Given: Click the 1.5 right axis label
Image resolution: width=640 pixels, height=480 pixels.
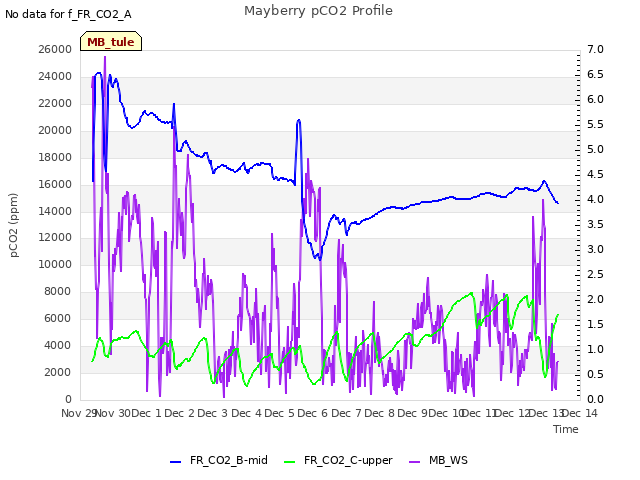Looking at the screenshot, I should point(595,324).
